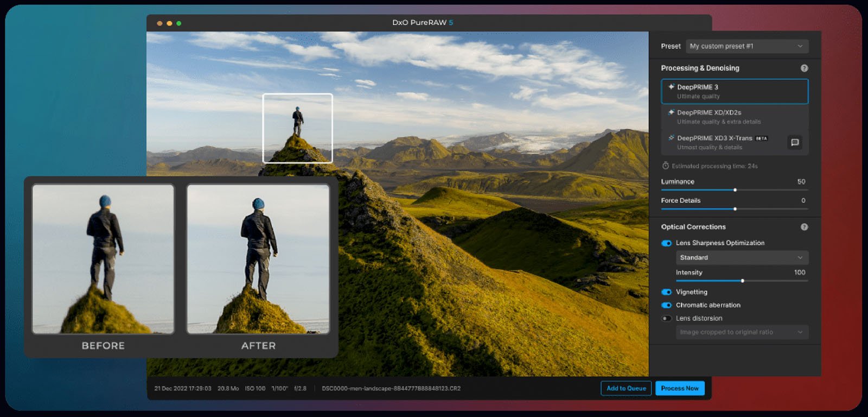Open Image cropped to original ratio dropdown

point(742,332)
